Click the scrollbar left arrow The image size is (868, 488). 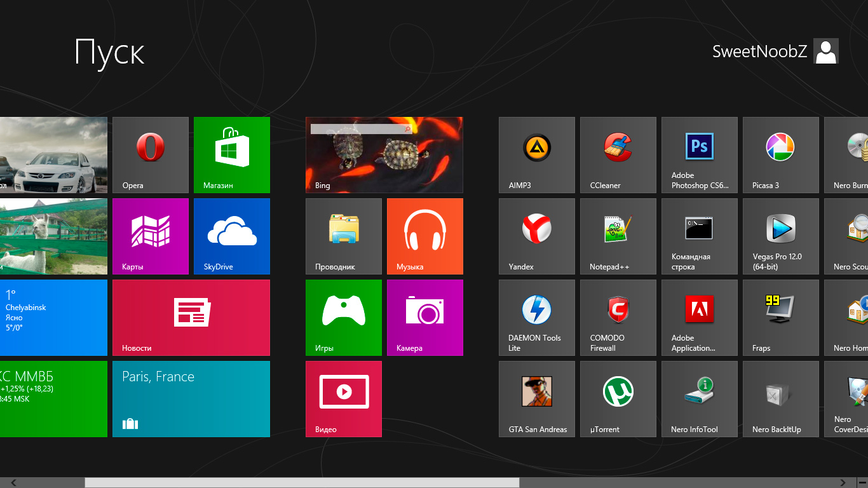(x=14, y=483)
